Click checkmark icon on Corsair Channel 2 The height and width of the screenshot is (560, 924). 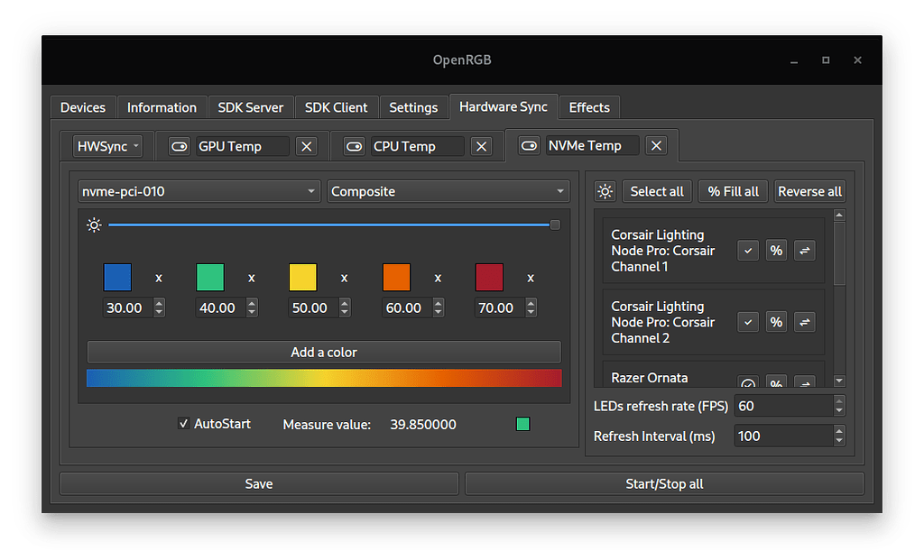pyautogui.click(x=747, y=322)
